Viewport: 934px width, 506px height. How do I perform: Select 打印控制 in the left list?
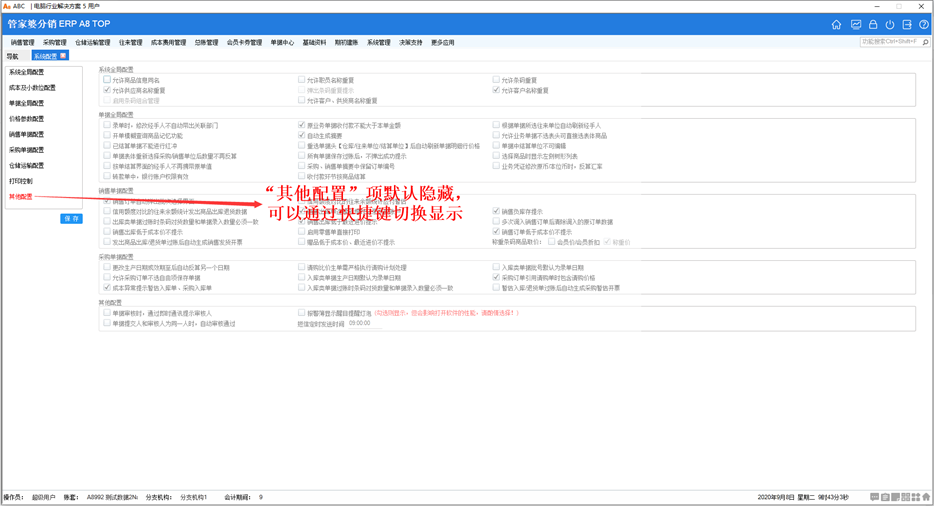pos(21,181)
